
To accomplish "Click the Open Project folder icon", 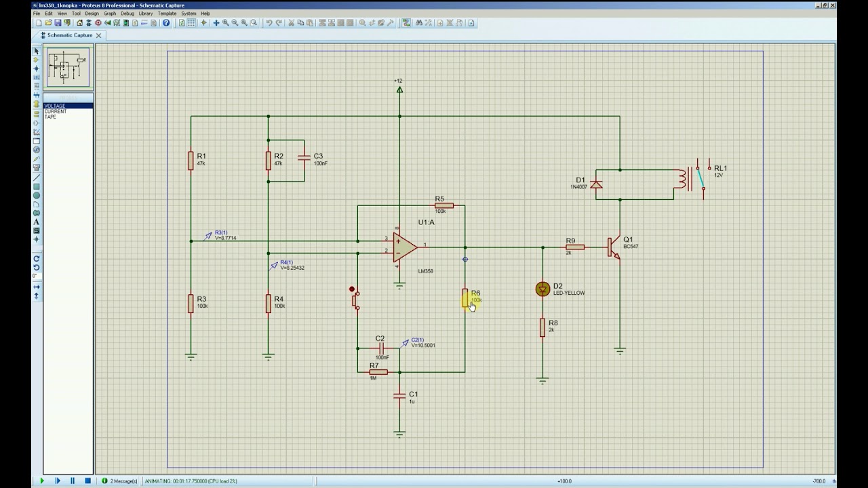I will tap(48, 22).
